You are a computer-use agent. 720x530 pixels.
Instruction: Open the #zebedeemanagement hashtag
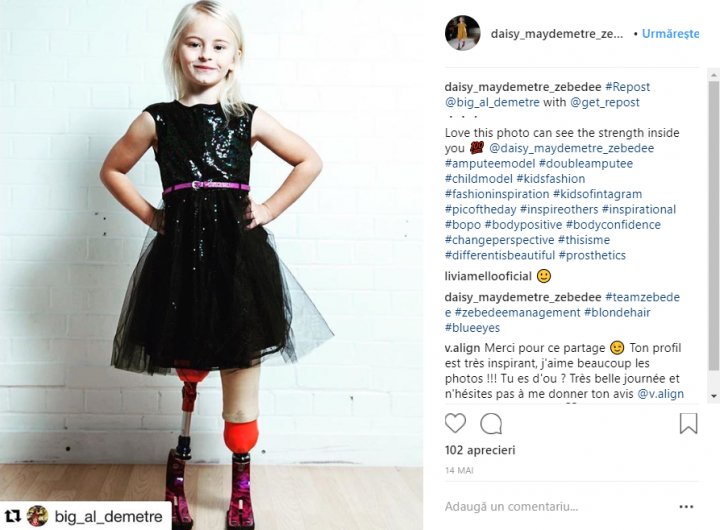pos(518,312)
